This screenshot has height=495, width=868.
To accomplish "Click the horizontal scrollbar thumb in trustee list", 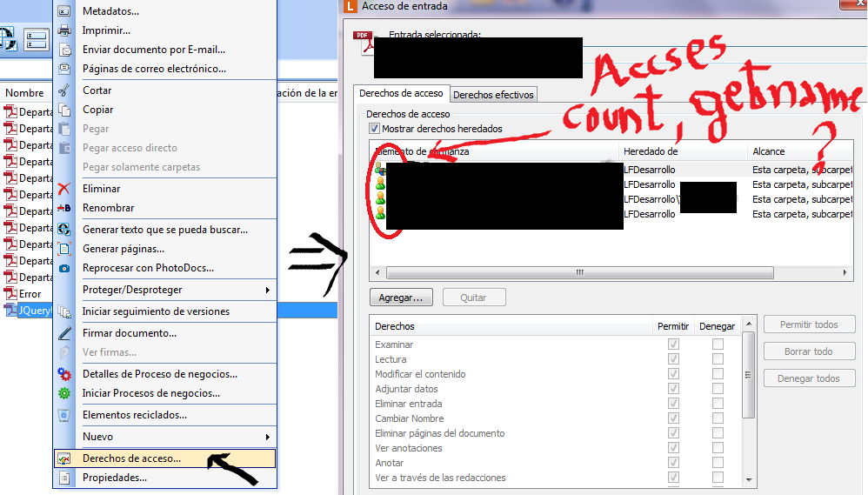I will pyautogui.click(x=579, y=272).
